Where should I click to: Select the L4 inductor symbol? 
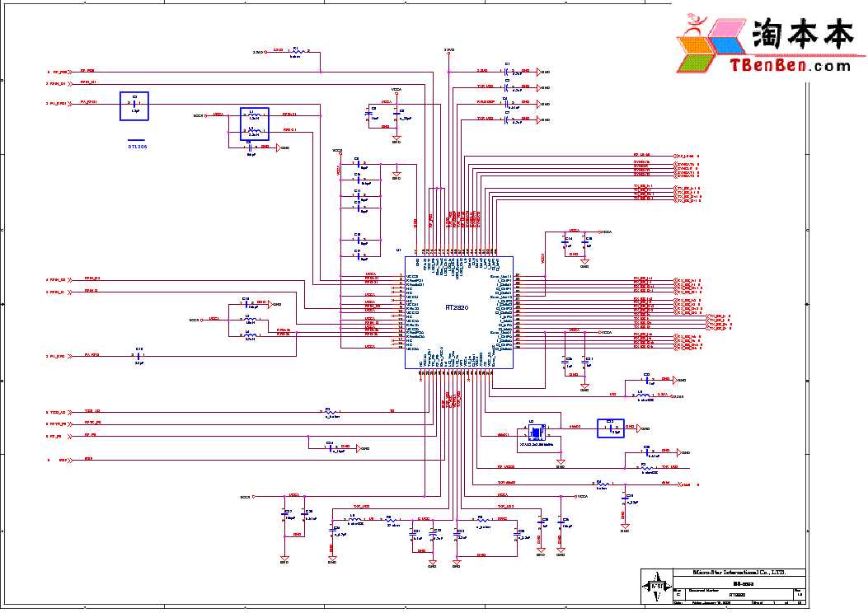coord(250,335)
